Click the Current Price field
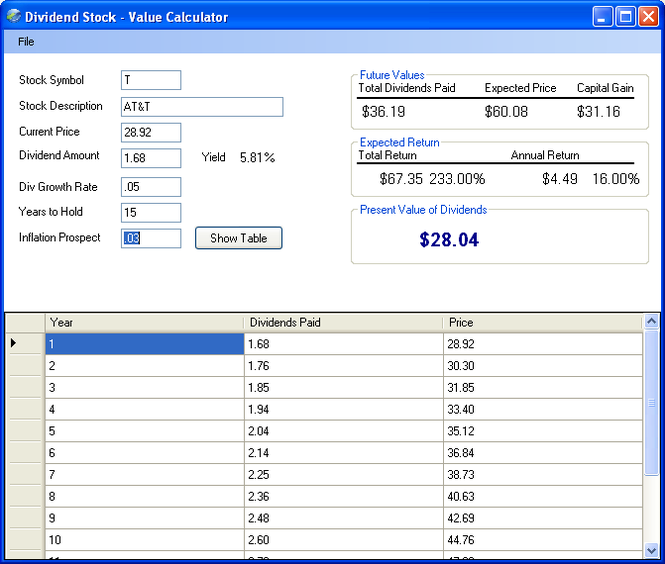 click(151, 132)
